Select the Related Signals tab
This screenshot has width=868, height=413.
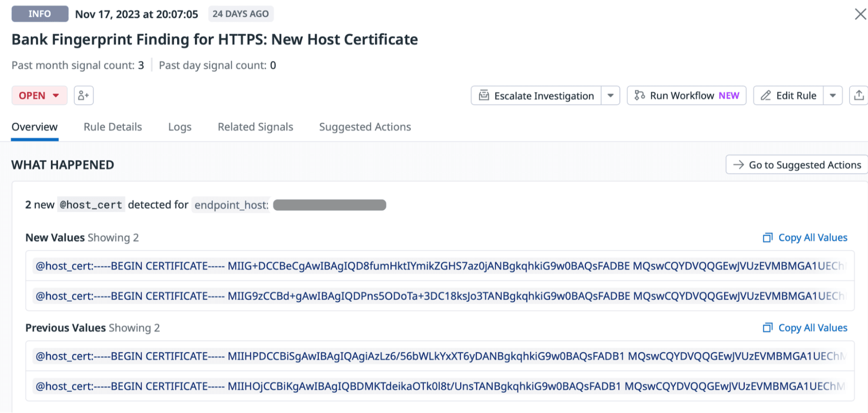(255, 127)
